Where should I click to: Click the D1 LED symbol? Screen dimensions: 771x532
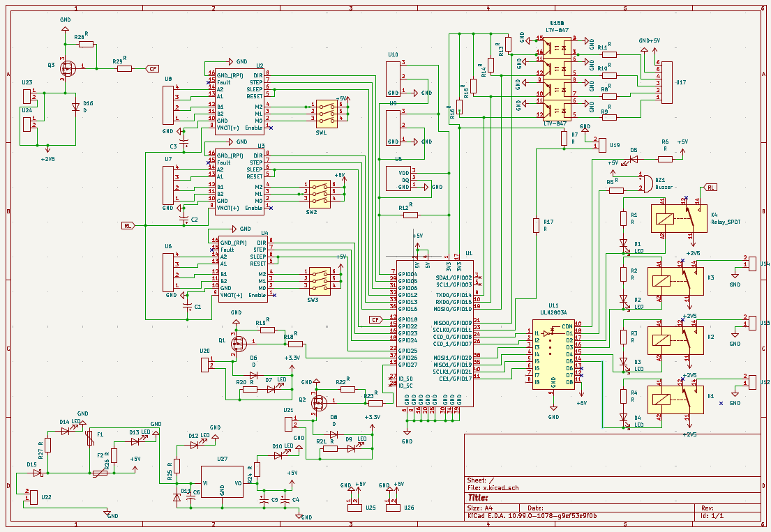pyautogui.click(x=624, y=243)
